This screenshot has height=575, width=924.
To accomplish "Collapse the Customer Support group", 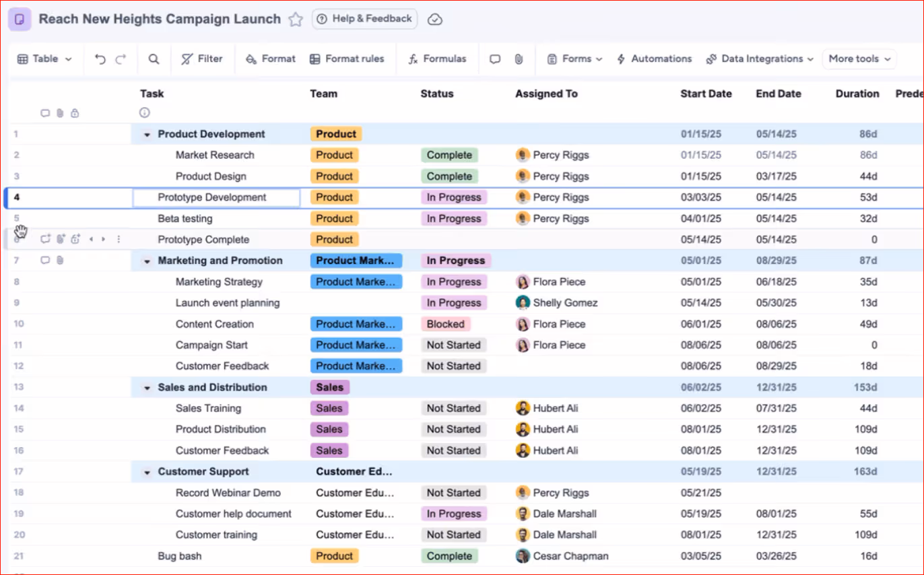I will click(147, 473).
